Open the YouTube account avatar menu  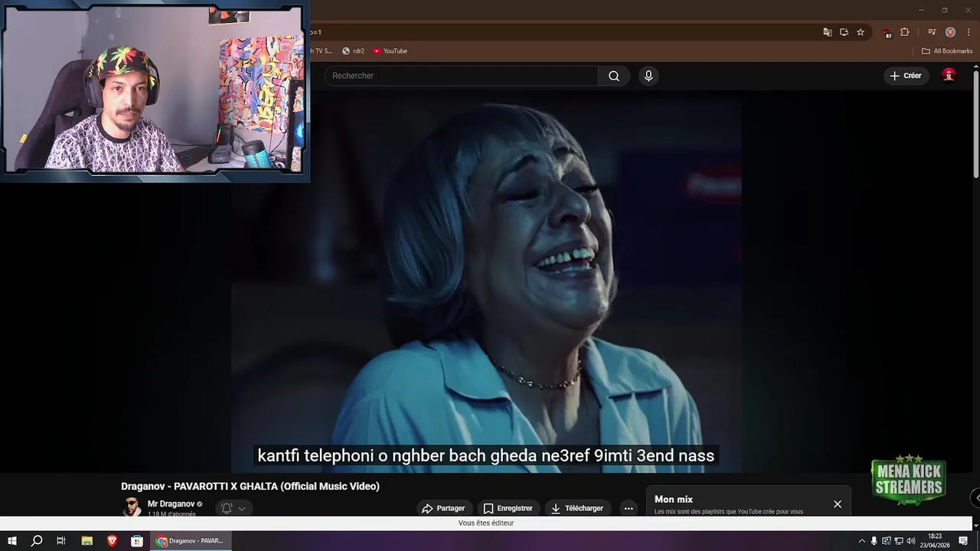click(x=949, y=75)
